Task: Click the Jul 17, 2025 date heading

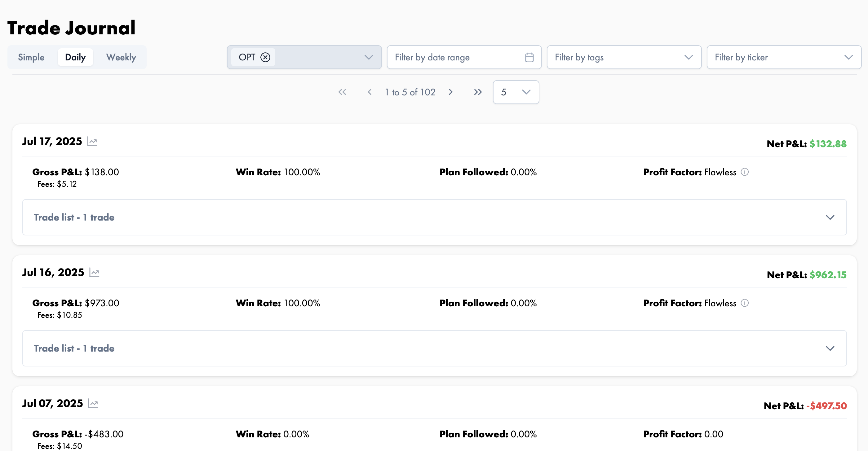Action: (52, 141)
